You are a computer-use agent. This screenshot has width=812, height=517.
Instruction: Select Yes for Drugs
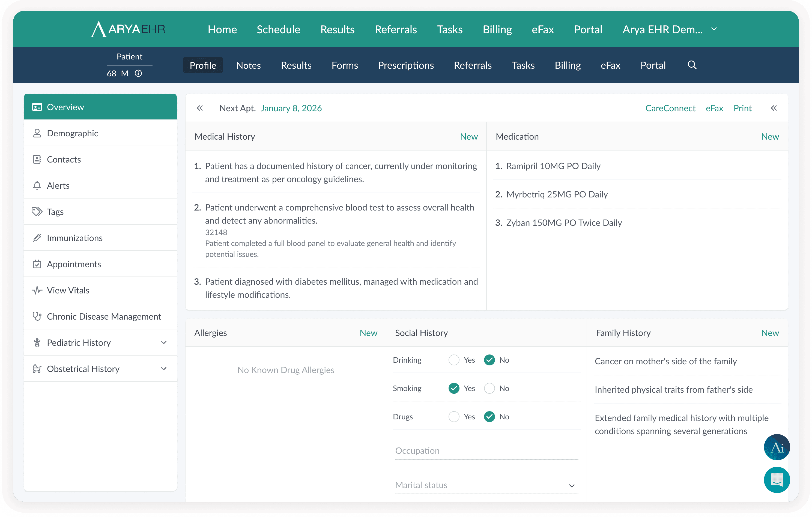(453, 417)
